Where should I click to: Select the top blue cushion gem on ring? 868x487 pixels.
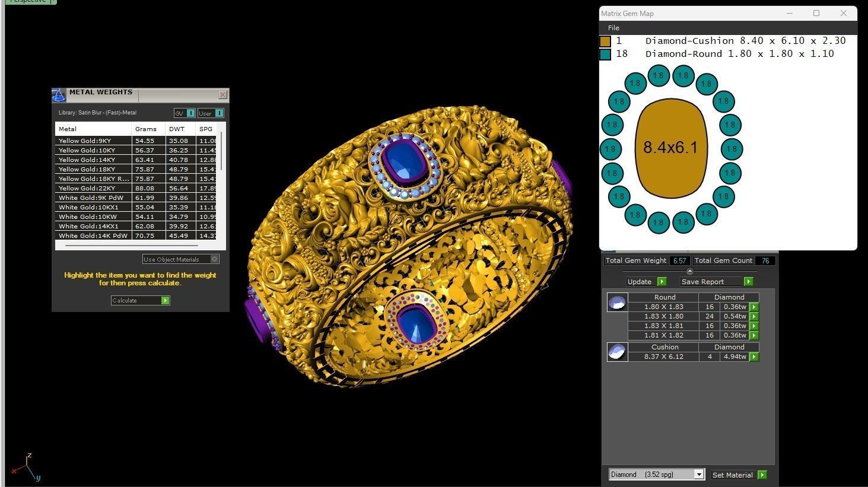tap(405, 162)
